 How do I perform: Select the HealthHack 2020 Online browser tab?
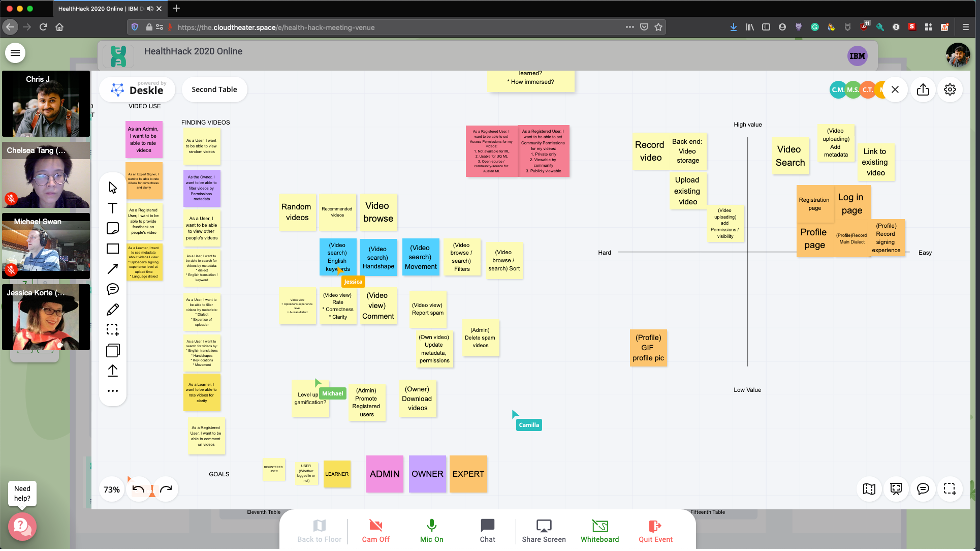pyautogui.click(x=109, y=9)
